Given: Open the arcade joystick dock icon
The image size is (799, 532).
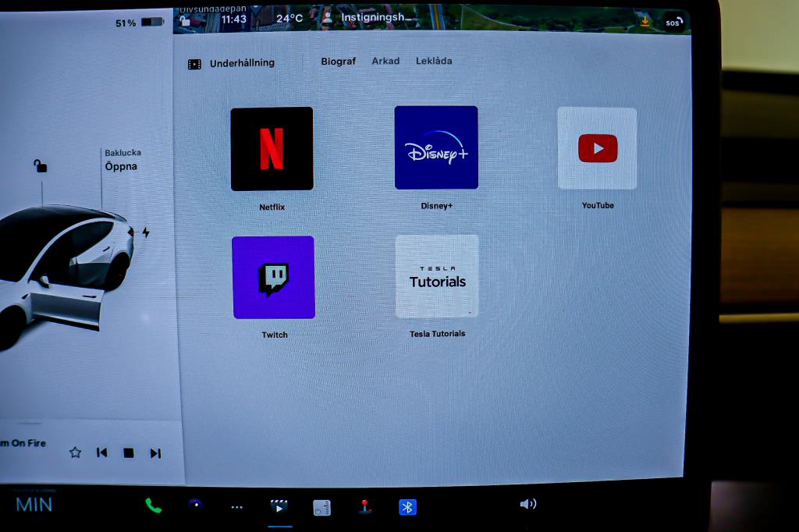Looking at the screenshot, I should tap(364, 506).
